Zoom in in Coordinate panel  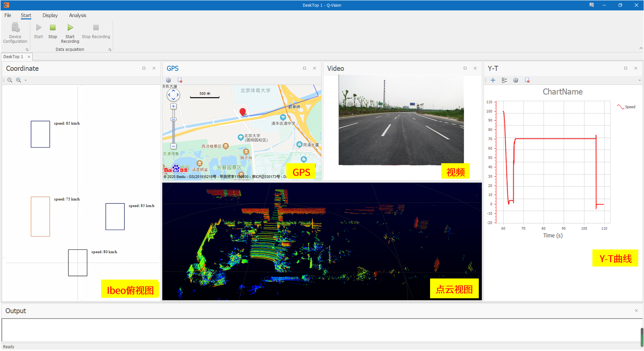19,80
